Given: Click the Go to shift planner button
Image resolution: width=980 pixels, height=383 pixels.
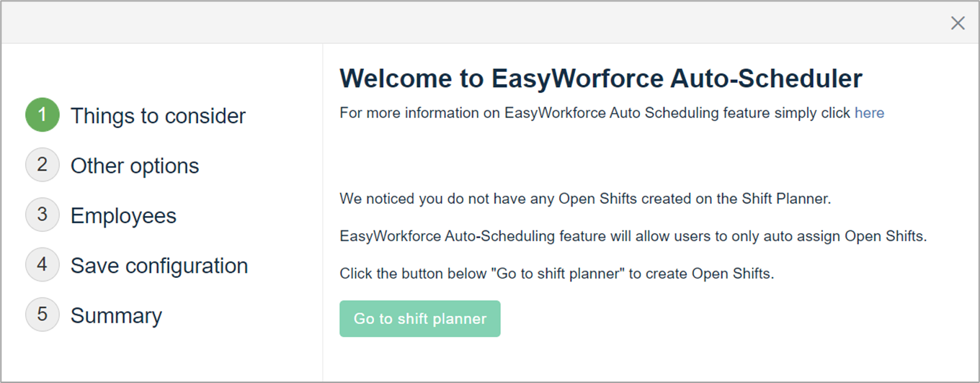Looking at the screenshot, I should (420, 318).
